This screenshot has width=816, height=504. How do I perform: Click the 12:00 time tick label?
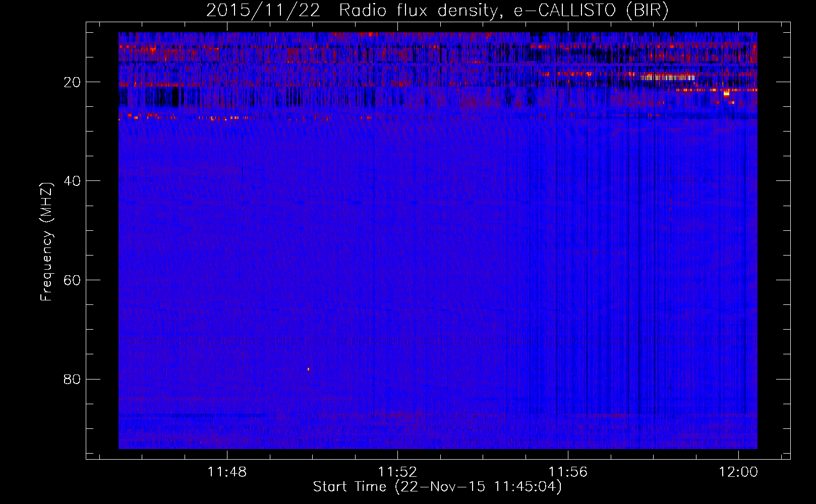(739, 472)
